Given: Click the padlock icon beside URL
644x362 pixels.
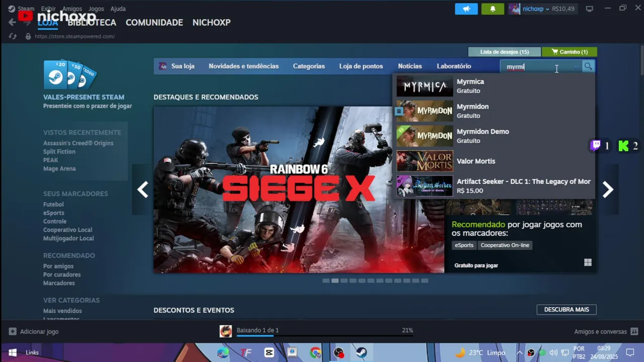Looking at the screenshot, I should [x=28, y=36].
